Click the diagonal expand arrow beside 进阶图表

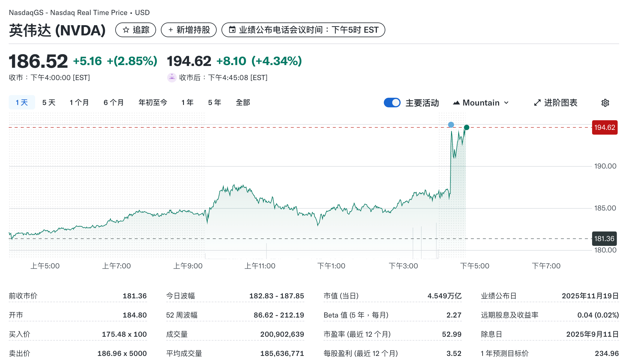(537, 103)
